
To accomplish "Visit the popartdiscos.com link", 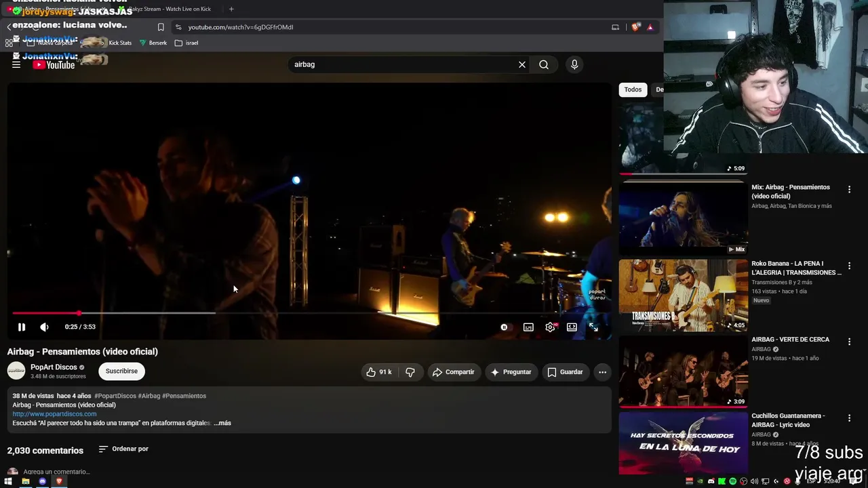I will (x=54, y=414).
